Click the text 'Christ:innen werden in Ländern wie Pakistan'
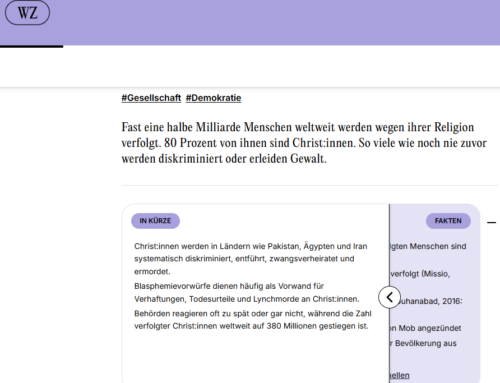The height and width of the screenshot is (383, 500). click(x=251, y=259)
